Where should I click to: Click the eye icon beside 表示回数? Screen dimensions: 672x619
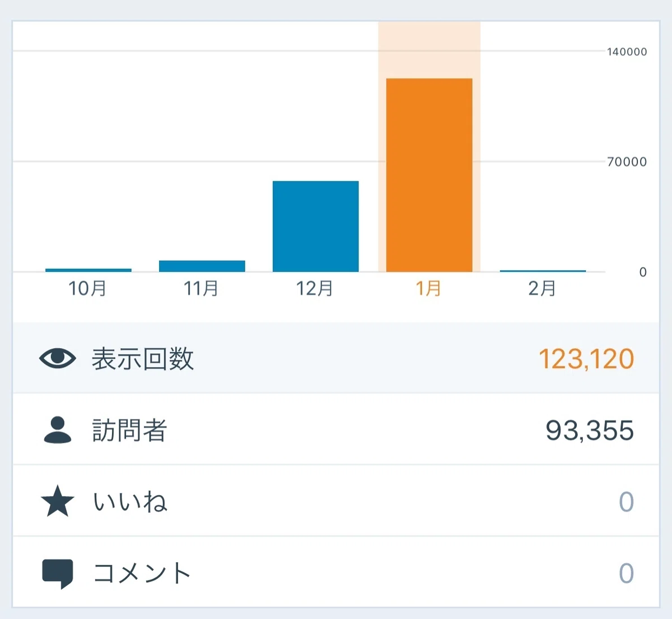tap(58, 358)
